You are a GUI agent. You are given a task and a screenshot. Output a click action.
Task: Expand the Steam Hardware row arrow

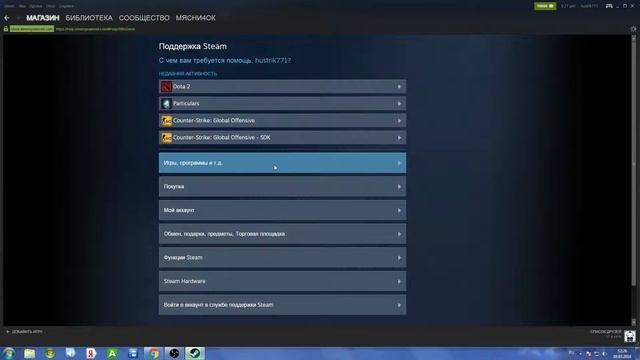tap(399, 281)
